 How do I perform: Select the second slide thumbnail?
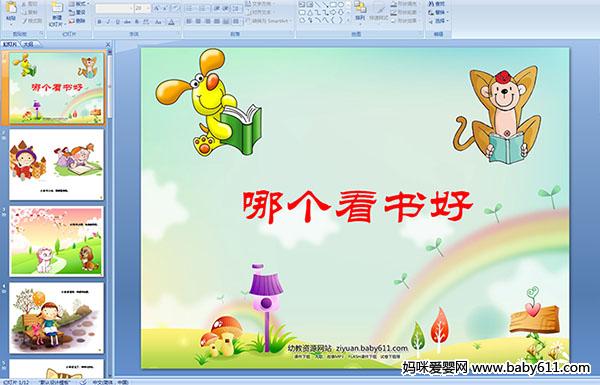(x=57, y=165)
